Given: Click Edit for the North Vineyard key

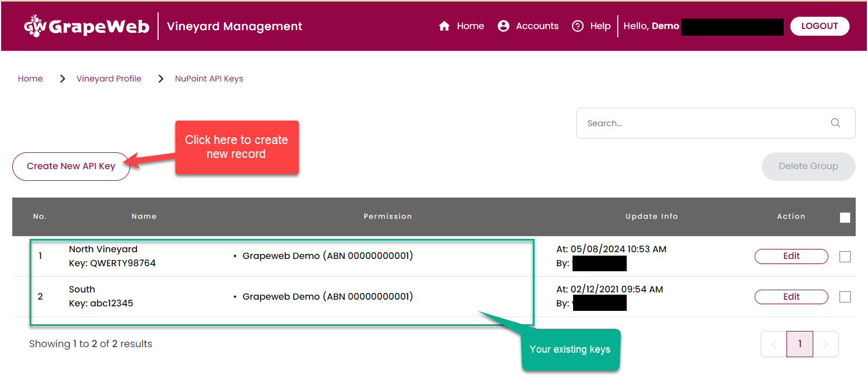Looking at the screenshot, I should [791, 256].
